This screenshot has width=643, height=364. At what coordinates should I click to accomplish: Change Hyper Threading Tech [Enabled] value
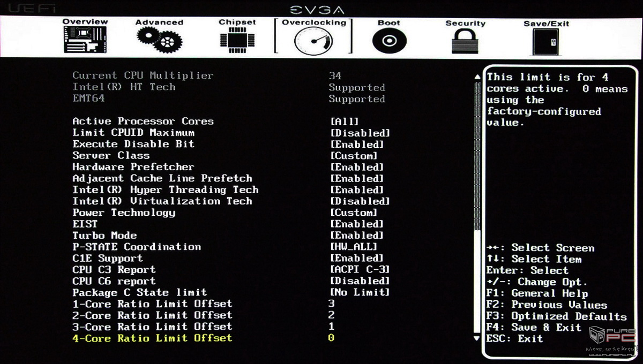(357, 190)
